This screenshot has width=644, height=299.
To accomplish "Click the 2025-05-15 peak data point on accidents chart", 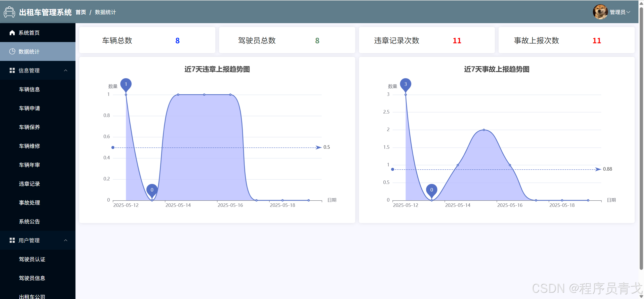I will coord(484,130).
